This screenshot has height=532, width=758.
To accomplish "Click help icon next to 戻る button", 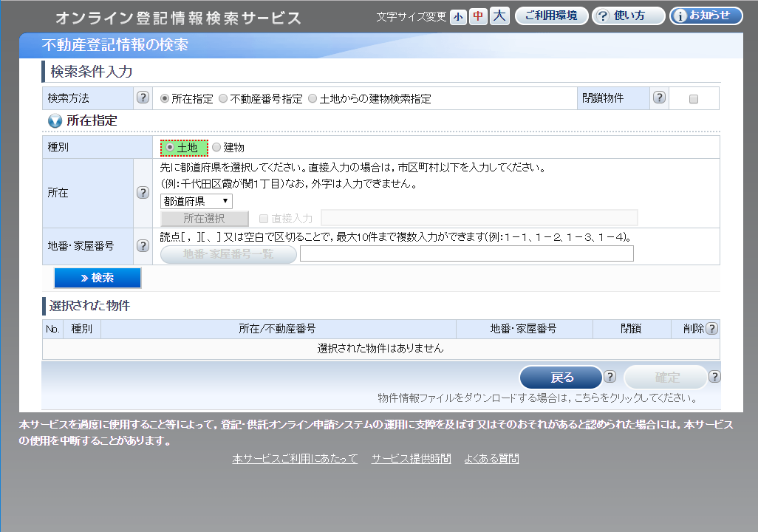I will click(x=610, y=377).
